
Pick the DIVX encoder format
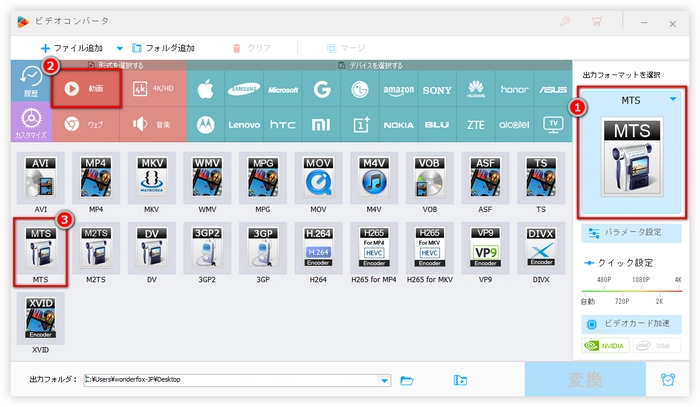(541, 248)
